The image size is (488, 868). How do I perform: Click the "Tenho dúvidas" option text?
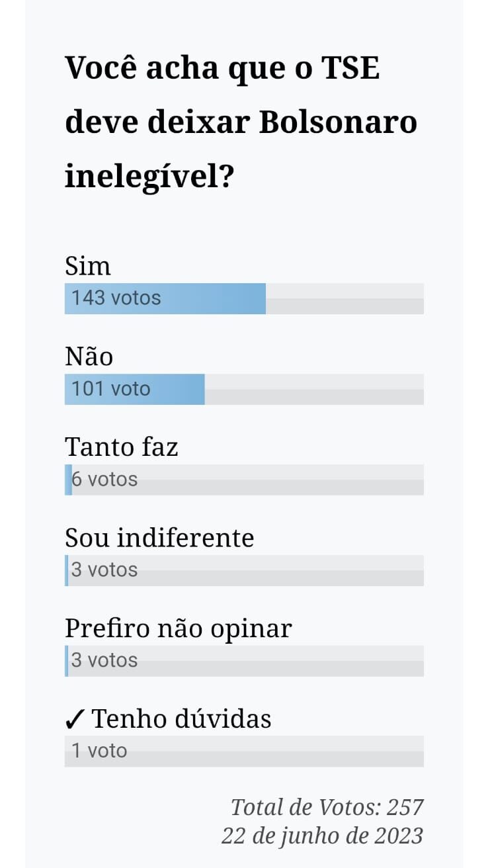(x=181, y=718)
